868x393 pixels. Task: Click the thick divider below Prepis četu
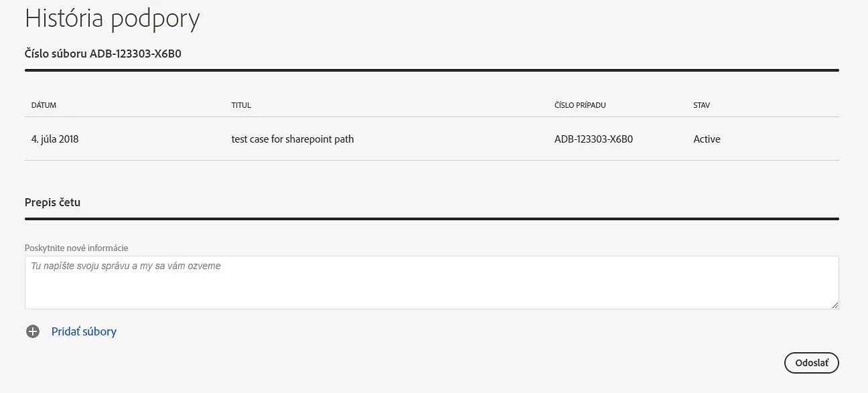pos(431,218)
